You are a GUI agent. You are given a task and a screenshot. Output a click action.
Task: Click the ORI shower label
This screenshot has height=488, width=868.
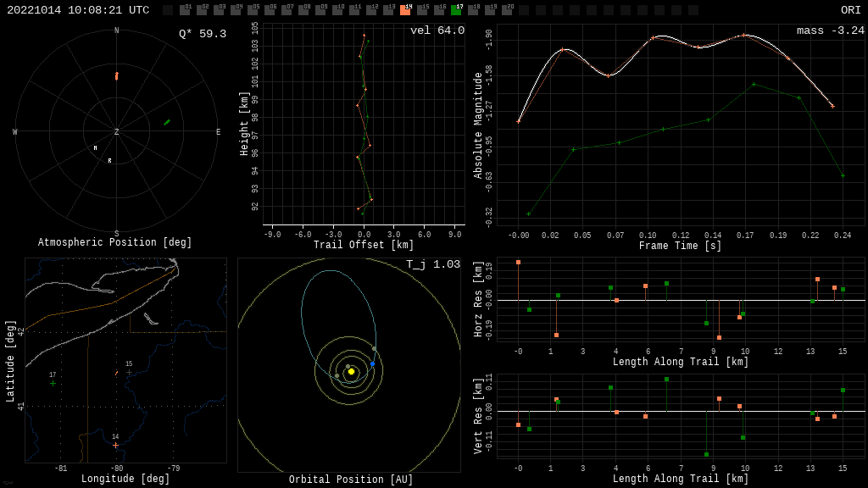coord(850,10)
